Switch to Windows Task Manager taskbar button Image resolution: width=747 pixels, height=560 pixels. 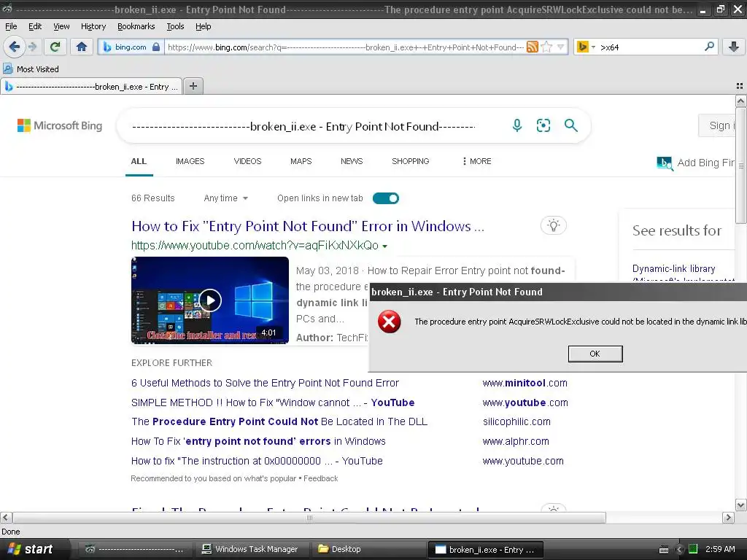(251, 550)
